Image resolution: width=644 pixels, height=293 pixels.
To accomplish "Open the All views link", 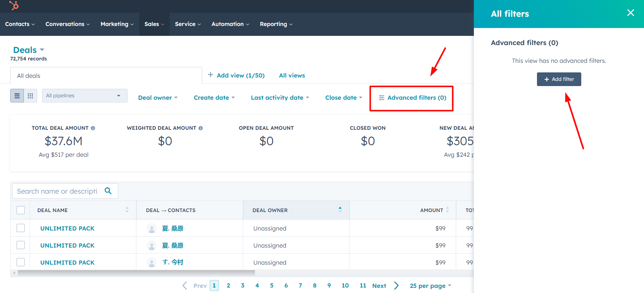I will [x=292, y=75].
